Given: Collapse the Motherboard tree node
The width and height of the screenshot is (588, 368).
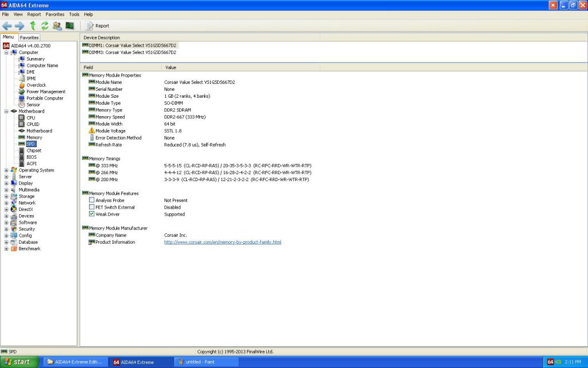Looking at the screenshot, I should click(x=6, y=111).
